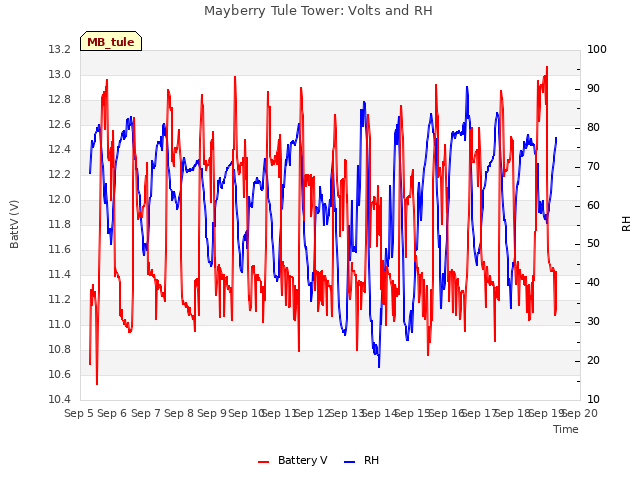Click the Time axis title
The image size is (640, 480).
click(566, 429)
